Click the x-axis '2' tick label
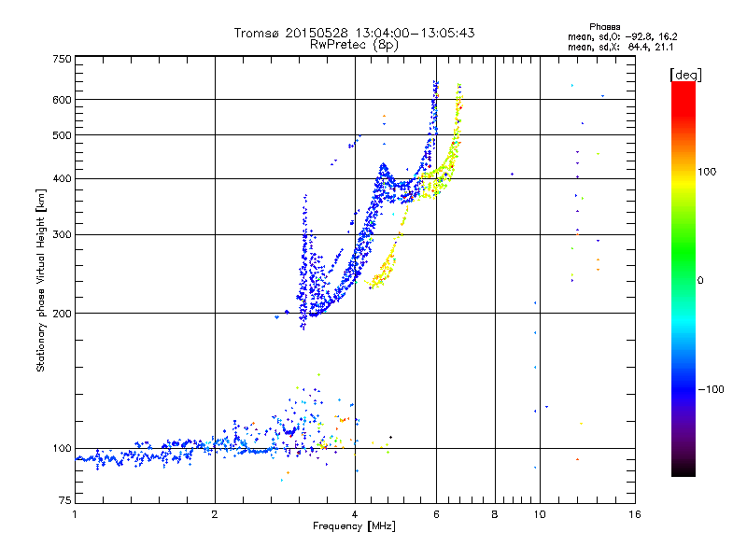This screenshot has width=747, height=560. [215, 514]
